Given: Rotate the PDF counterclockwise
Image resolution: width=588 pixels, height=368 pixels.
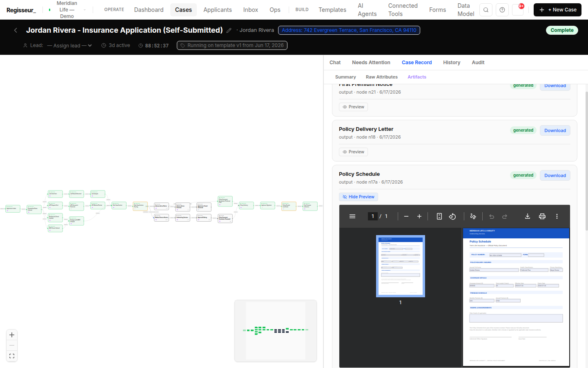Looking at the screenshot, I should [452, 216].
